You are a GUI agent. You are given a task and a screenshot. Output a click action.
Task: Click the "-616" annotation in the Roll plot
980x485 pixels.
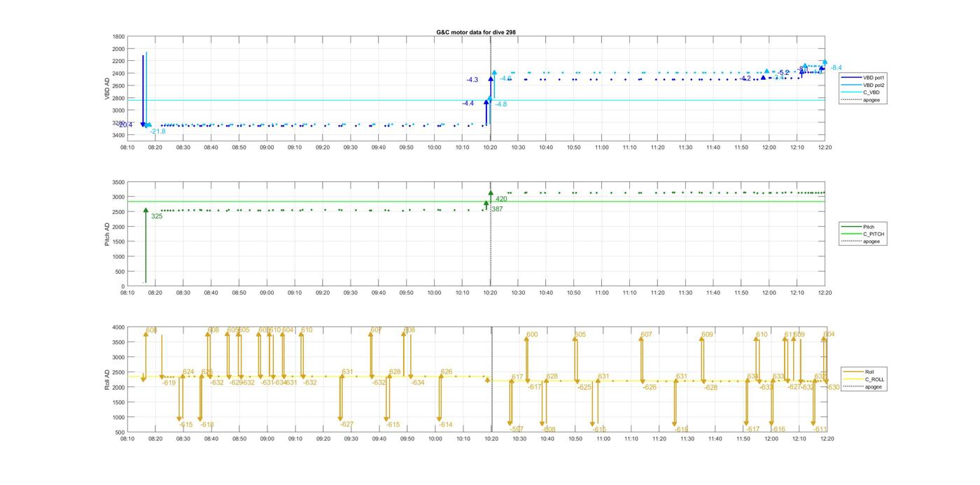click(778, 429)
